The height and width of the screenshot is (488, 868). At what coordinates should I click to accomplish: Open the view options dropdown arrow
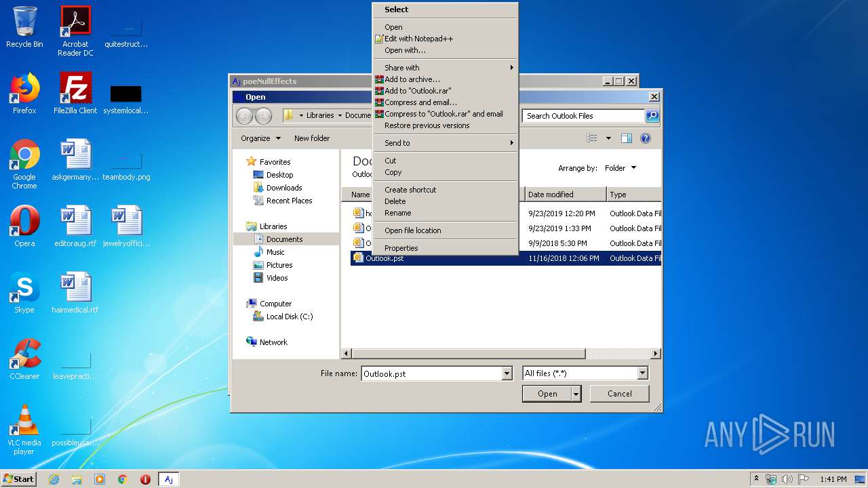[608, 138]
